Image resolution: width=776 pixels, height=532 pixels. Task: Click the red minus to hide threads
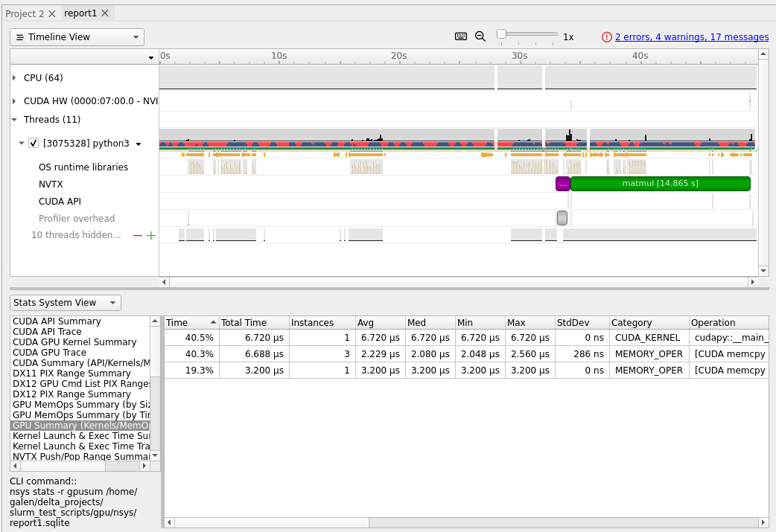(x=137, y=235)
